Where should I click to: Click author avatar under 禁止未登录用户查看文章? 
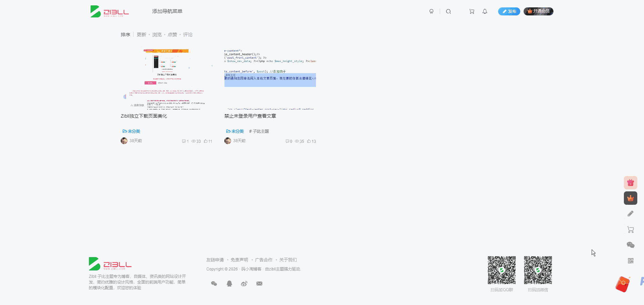pyautogui.click(x=228, y=141)
